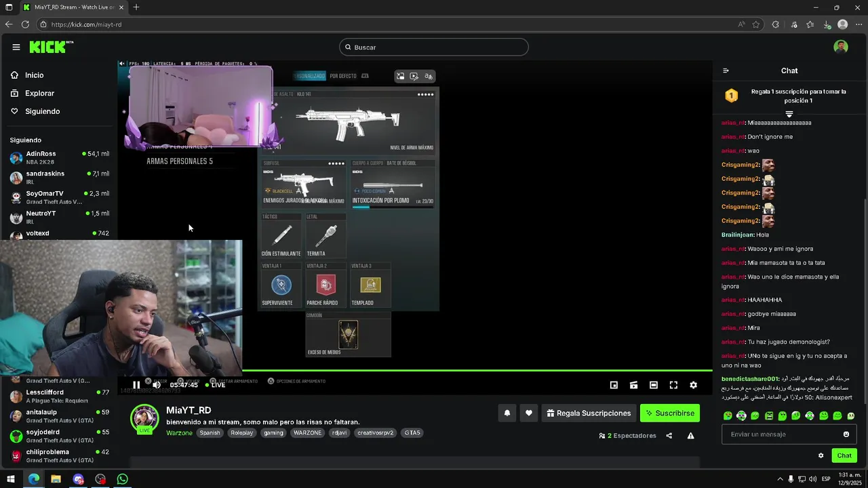This screenshot has height=488, width=868.
Task: Open the hamburger sidebar menu
Action: (x=16, y=47)
